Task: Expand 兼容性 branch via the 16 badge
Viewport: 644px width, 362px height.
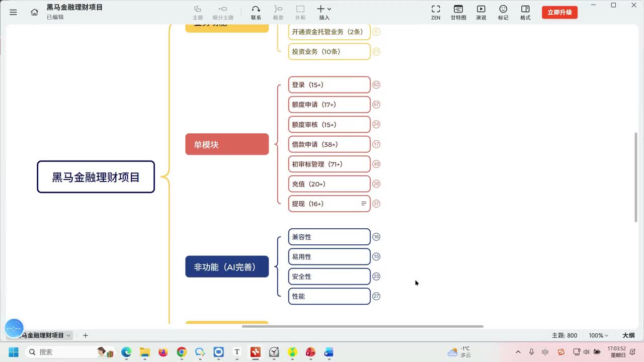Action: (376, 237)
